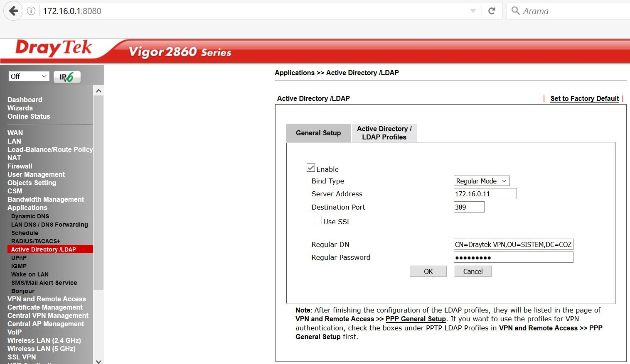Click the Server Address input field
This screenshot has width=630, height=364.
click(x=485, y=194)
